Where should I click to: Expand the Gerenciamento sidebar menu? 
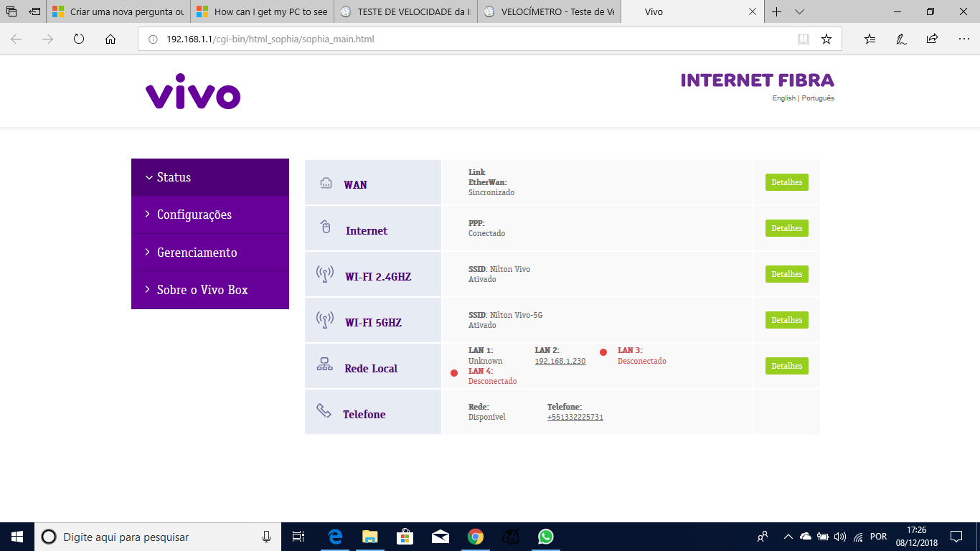[210, 253]
